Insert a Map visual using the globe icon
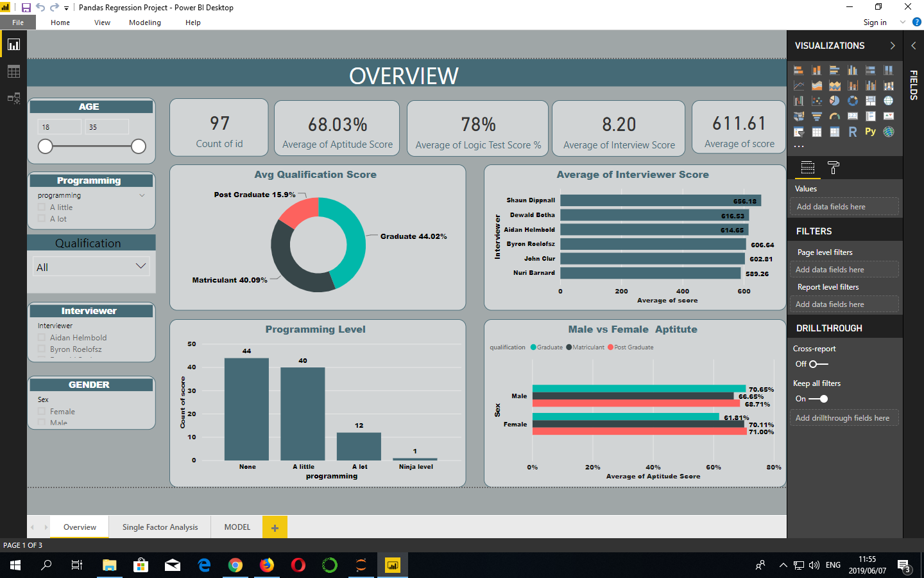924x578 pixels. coord(889,100)
